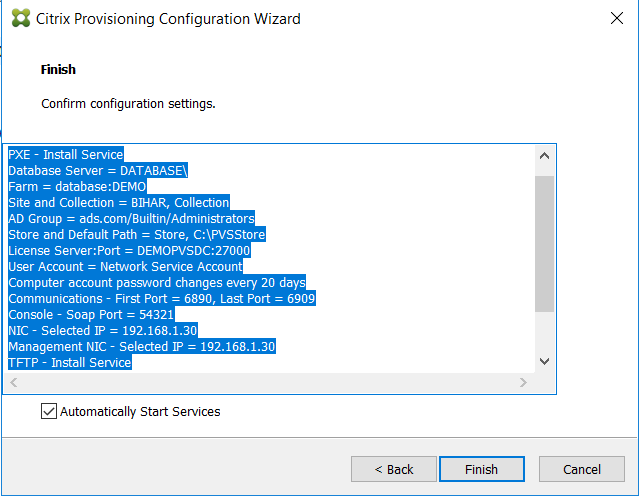Click the vertical scrollbar thumb
Image resolution: width=640 pixels, height=498 pixels.
click(544, 244)
